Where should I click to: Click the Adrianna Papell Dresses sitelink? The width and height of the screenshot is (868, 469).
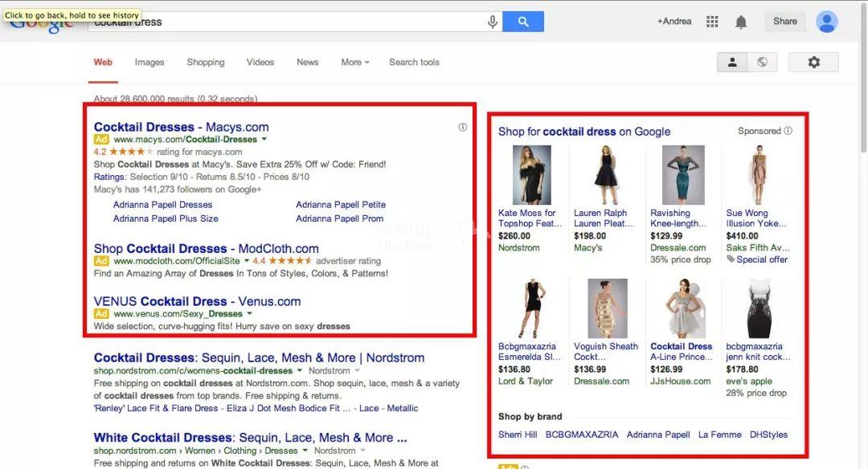[162, 205]
